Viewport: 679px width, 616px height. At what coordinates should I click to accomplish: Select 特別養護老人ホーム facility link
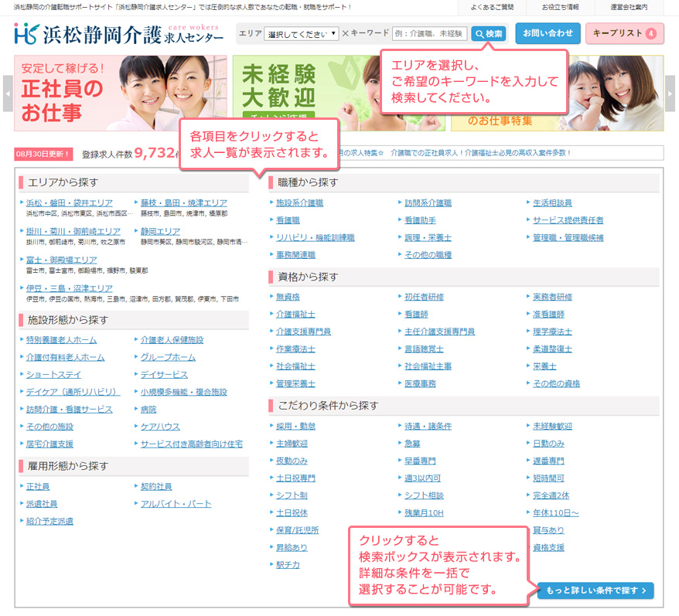click(62, 340)
